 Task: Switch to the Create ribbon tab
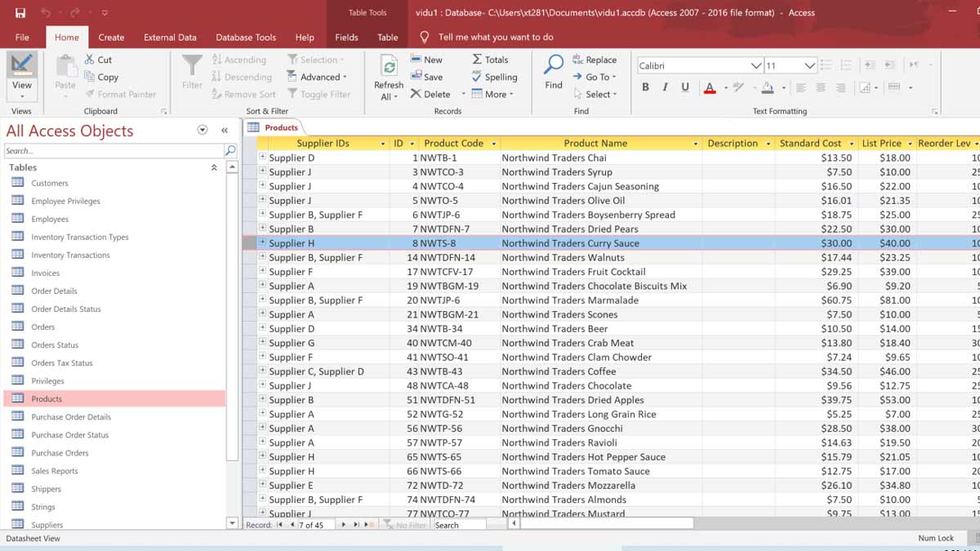pyautogui.click(x=111, y=37)
